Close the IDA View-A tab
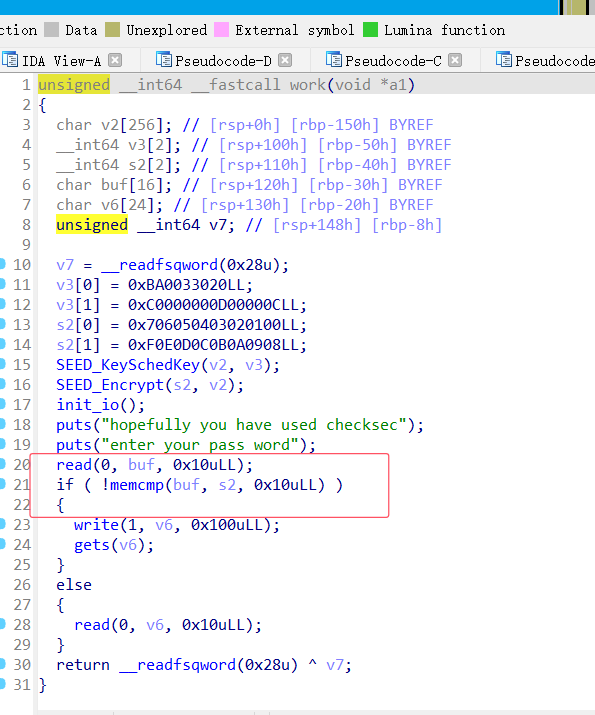Viewport: 595px width, 715px height. tap(115, 60)
